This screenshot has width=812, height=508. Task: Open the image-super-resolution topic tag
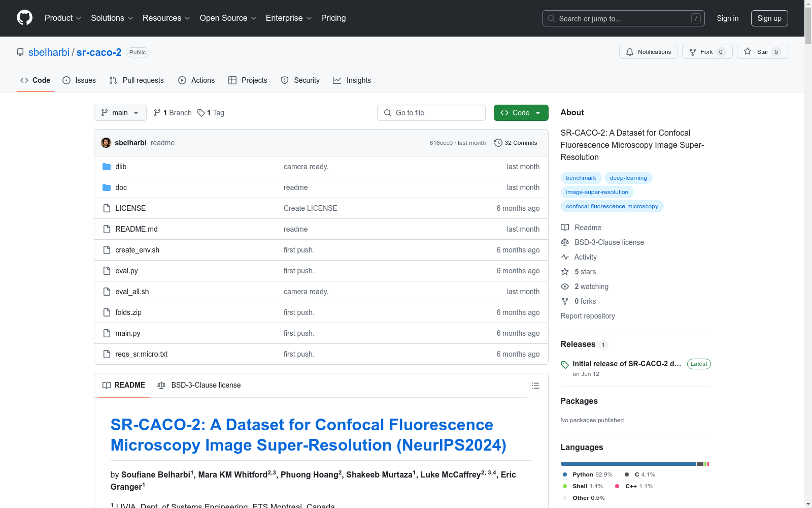tap(597, 192)
